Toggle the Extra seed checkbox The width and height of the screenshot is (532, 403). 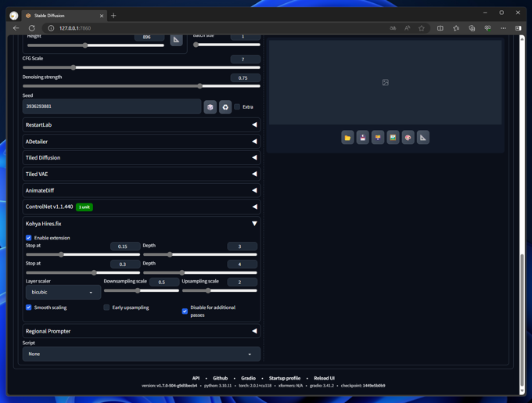237,107
